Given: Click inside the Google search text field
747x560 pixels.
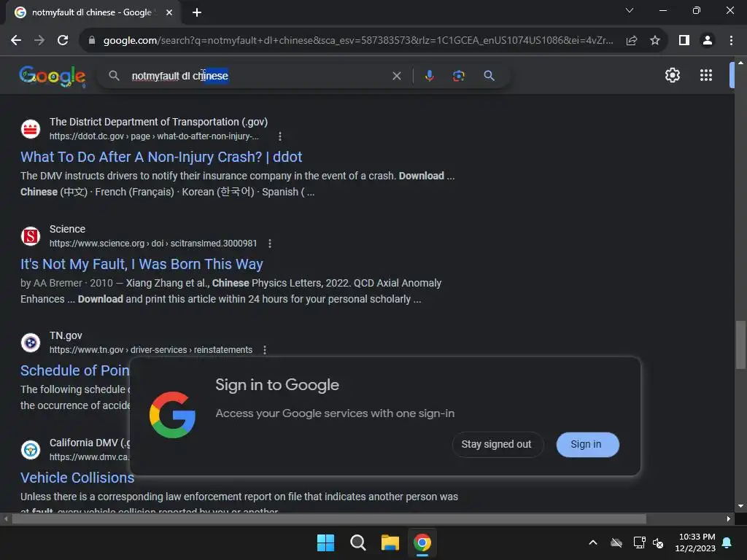Looking at the screenshot, I should point(258,76).
